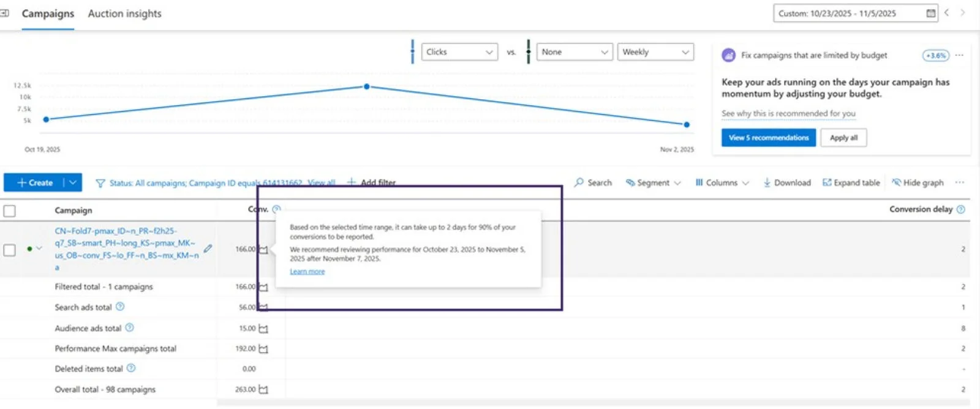Viewport: 980px width, 409px height.
Task: Tick the select-all checkbox in table header
Action: [10, 211]
